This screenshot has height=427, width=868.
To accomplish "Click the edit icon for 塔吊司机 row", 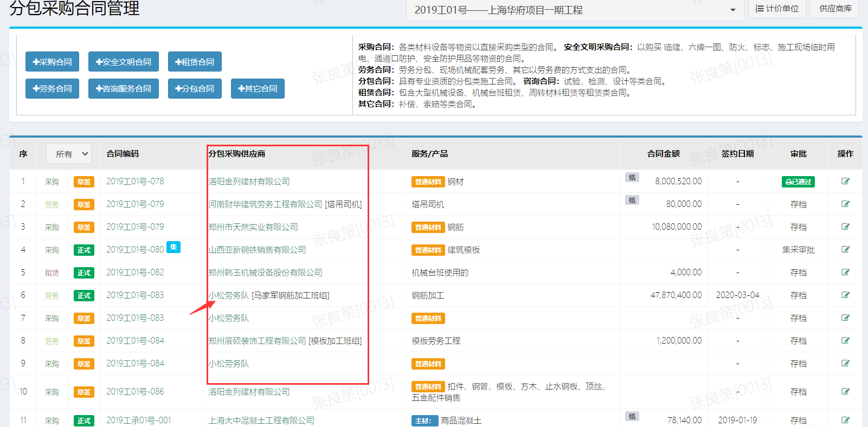I will pos(845,204).
